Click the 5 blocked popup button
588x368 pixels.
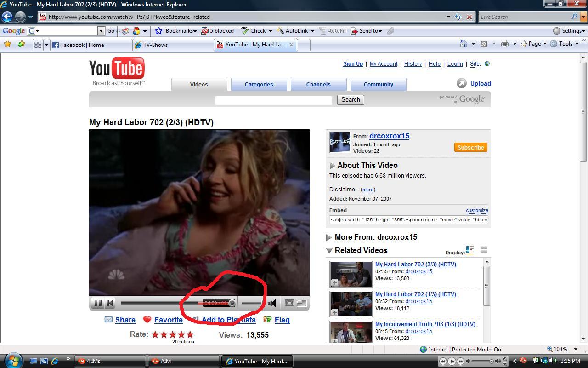(217, 31)
